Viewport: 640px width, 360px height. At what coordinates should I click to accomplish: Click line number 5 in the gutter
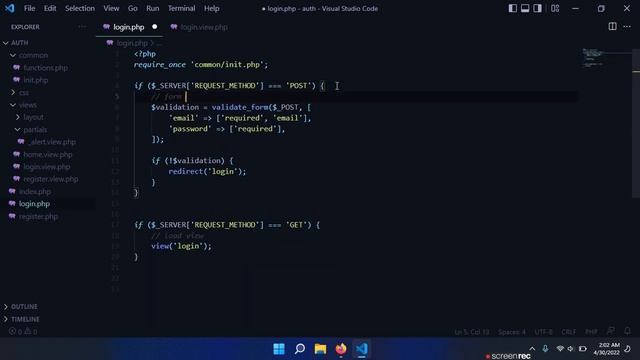tap(117, 96)
